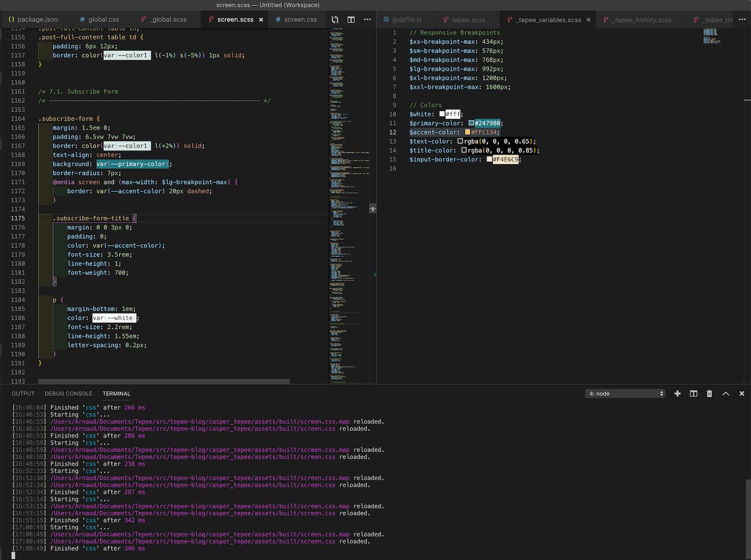This screenshot has width=751, height=560.
Task: Click left editor horizontal scrollbar
Action: 164,381
